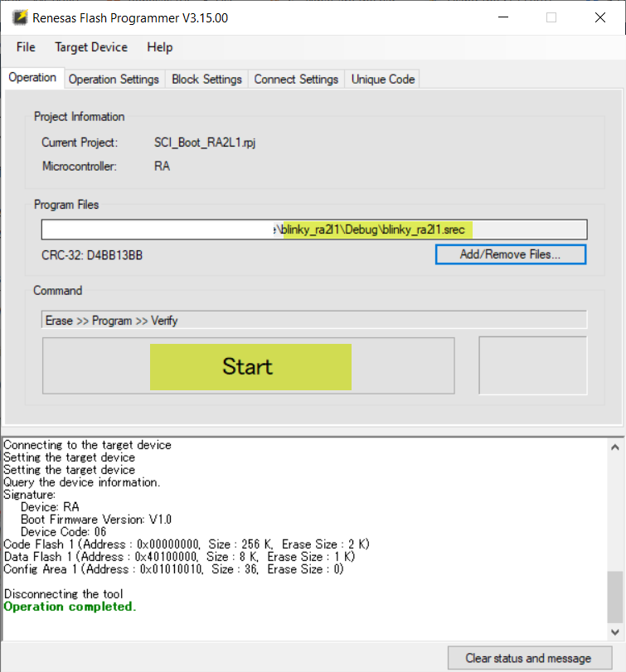Click the program file path field
Image resolution: width=626 pixels, height=672 pixels.
(313, 230)
